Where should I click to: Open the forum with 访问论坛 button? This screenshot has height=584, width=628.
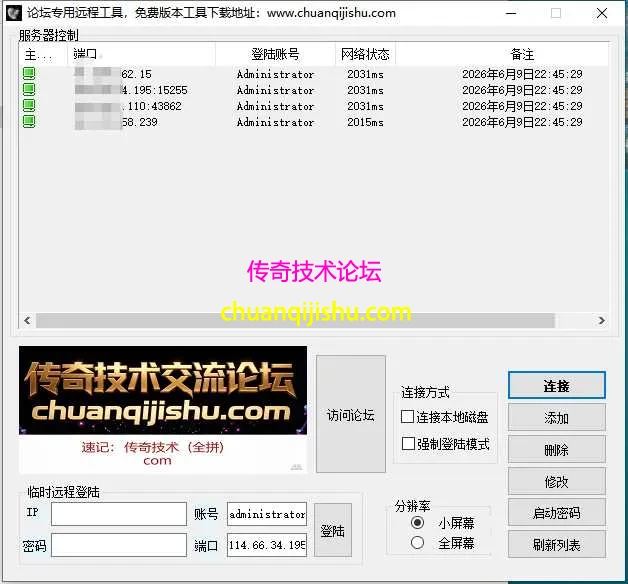tap(351, 414)
